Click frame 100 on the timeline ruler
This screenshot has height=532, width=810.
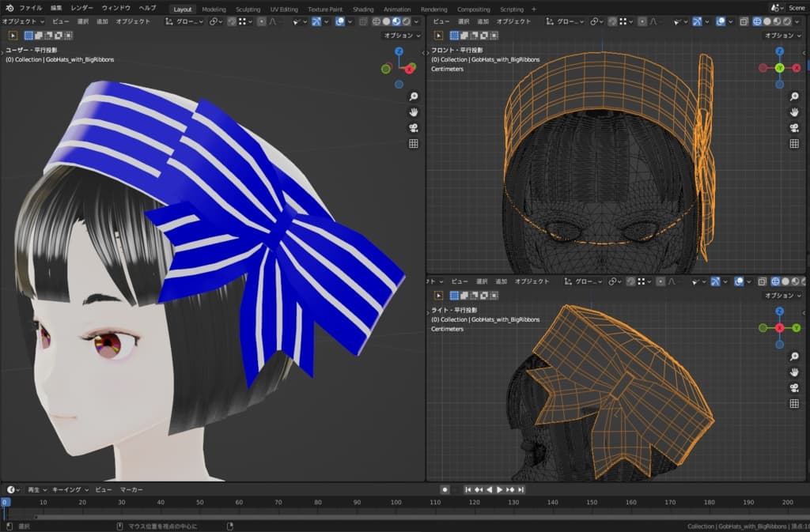click(396, 502)
